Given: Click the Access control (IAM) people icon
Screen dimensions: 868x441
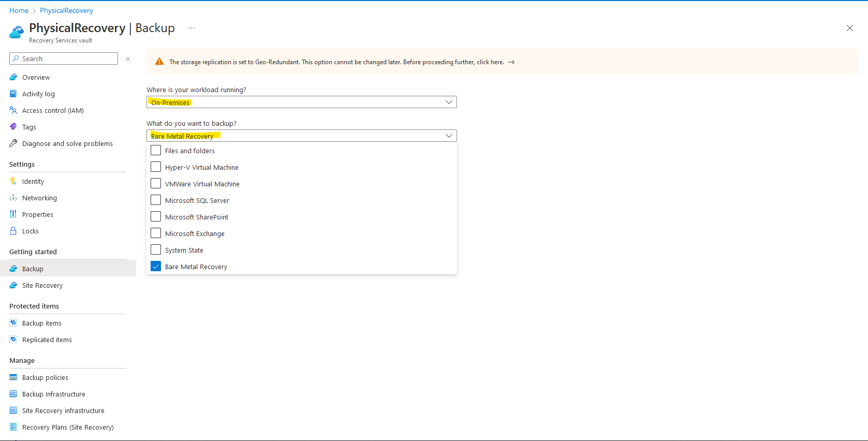Looking at the screenshot, I should pos(13,110).
